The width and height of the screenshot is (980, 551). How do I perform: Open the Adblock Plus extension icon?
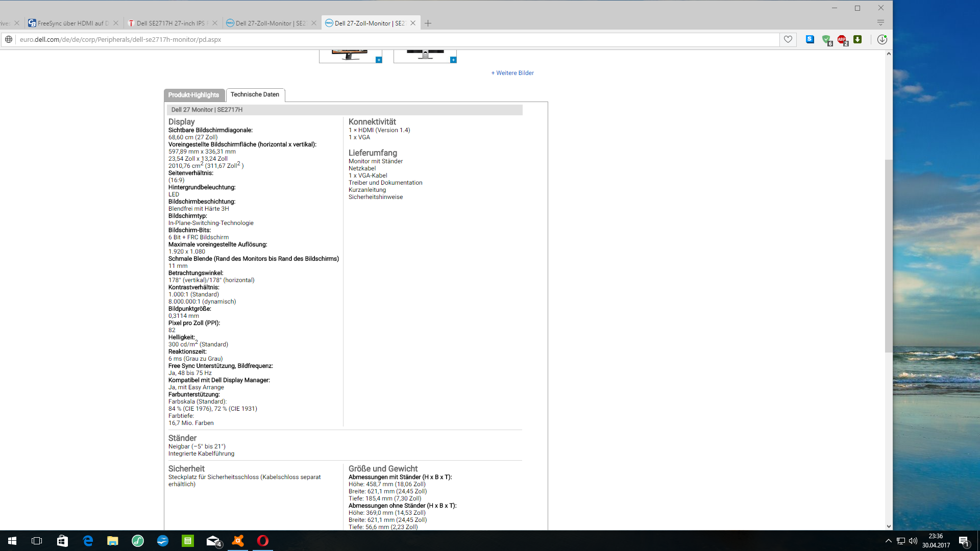[842, 39]
